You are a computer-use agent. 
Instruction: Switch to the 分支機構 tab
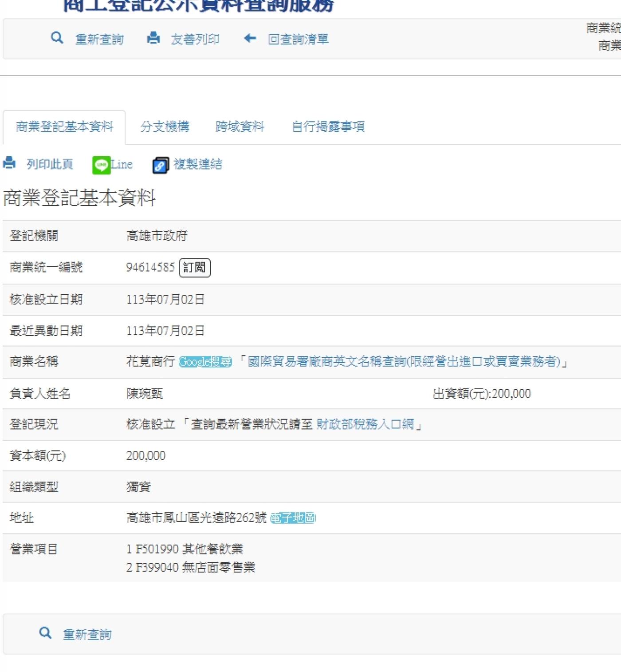click(x=165, y=127)
